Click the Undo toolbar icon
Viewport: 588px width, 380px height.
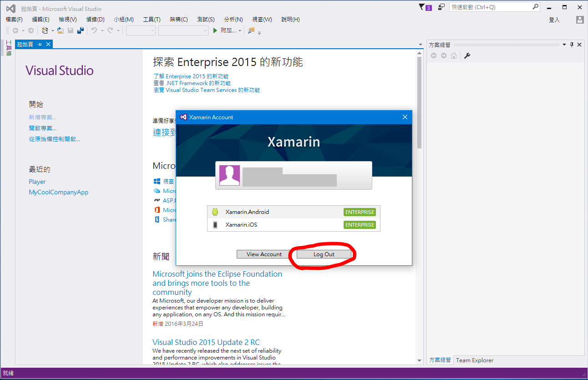(94, 30)
